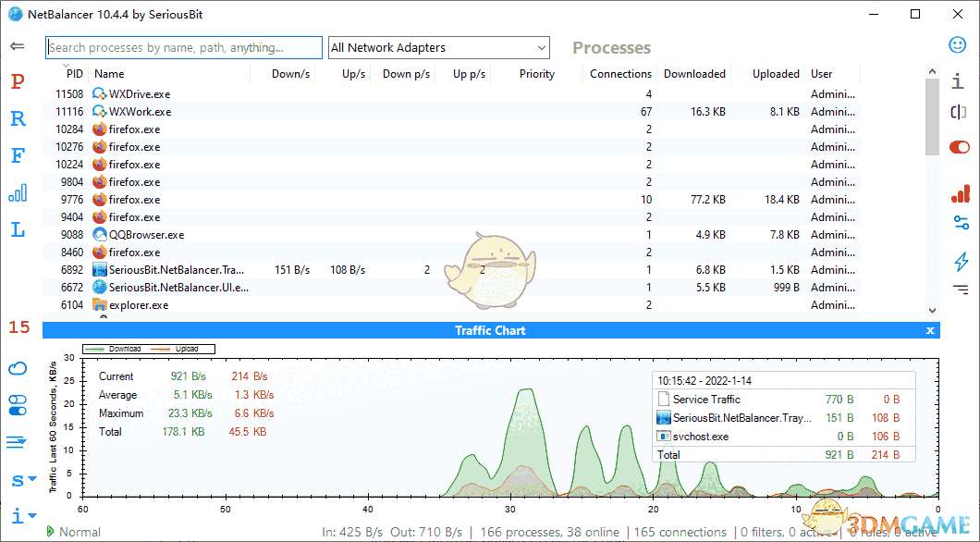
Task: Open the filter settings sliders icon on the right
Action: tap(960, 222)
